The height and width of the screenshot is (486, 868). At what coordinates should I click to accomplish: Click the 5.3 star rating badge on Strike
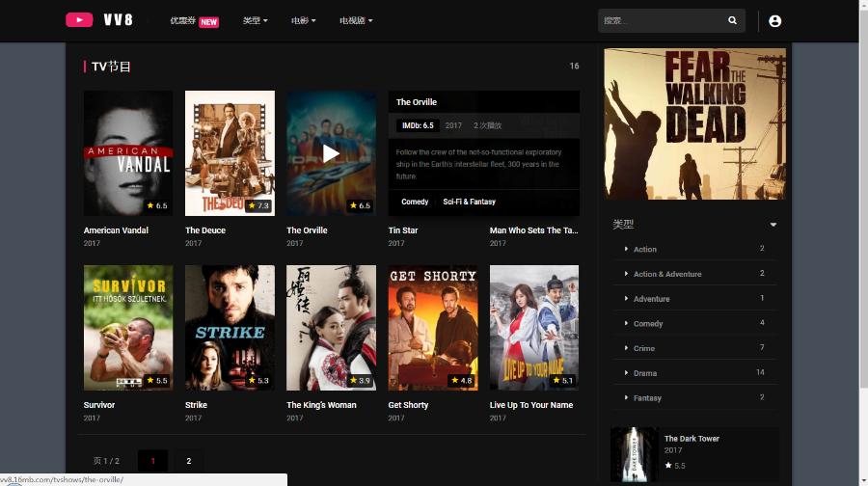point(258,380)
